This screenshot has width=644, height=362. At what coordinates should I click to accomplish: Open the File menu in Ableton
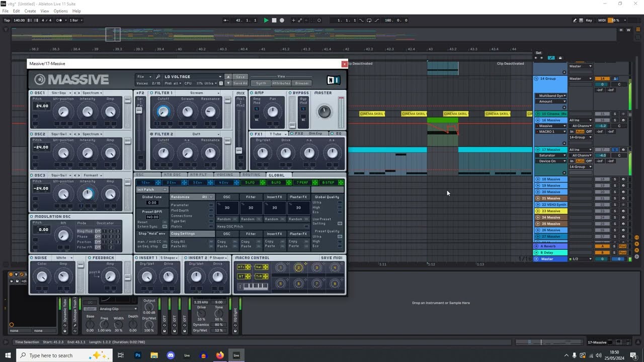[x=5, y=11]
